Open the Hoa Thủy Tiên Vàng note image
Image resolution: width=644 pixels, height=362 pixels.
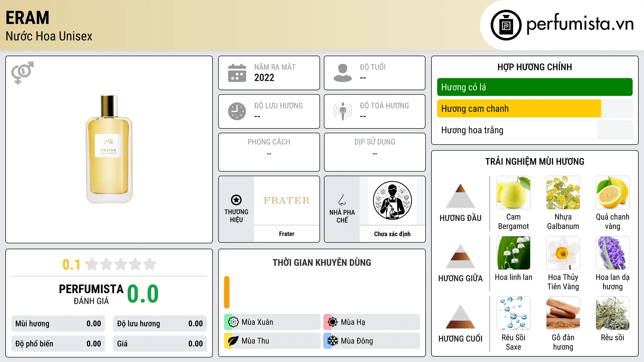[563, 253]
